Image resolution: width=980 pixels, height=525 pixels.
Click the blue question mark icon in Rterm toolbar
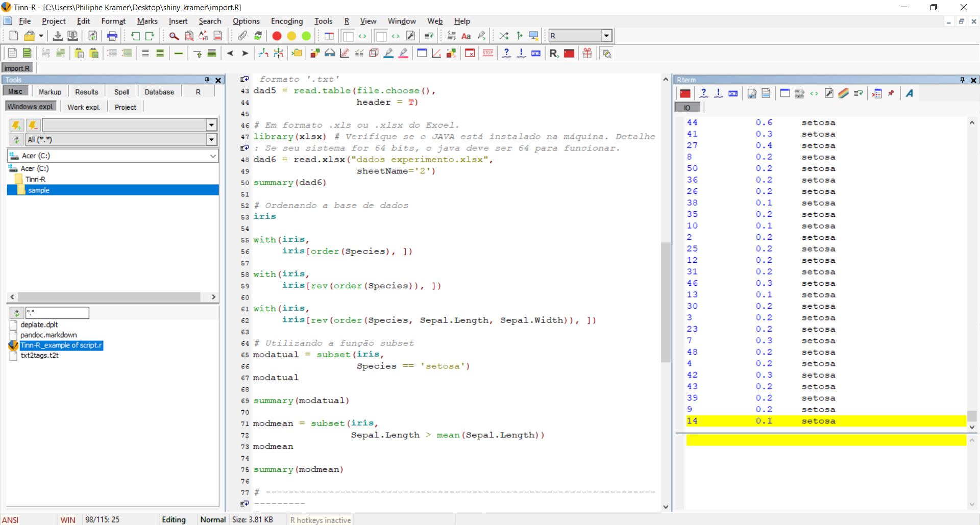703,93
